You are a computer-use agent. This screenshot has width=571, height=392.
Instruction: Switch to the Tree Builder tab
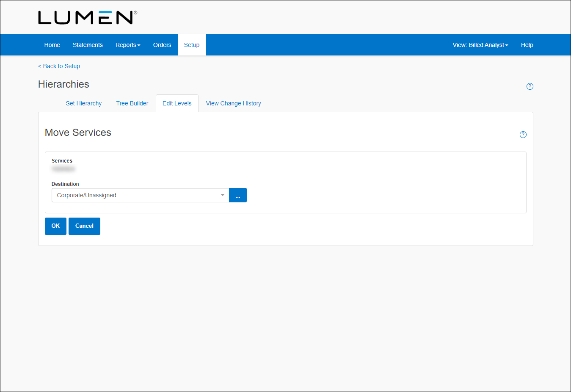(x=132, y=103)
